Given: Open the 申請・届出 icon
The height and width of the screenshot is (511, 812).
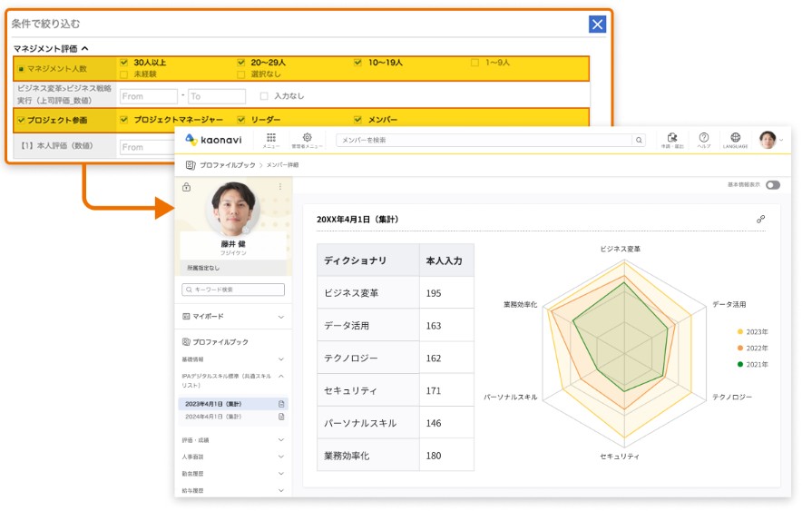Looking at the screenshot, I should click(672, 137).
